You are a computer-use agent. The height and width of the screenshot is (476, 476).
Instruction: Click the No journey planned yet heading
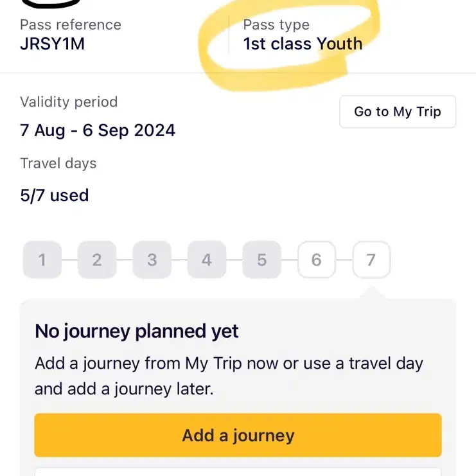coord(137,331)
